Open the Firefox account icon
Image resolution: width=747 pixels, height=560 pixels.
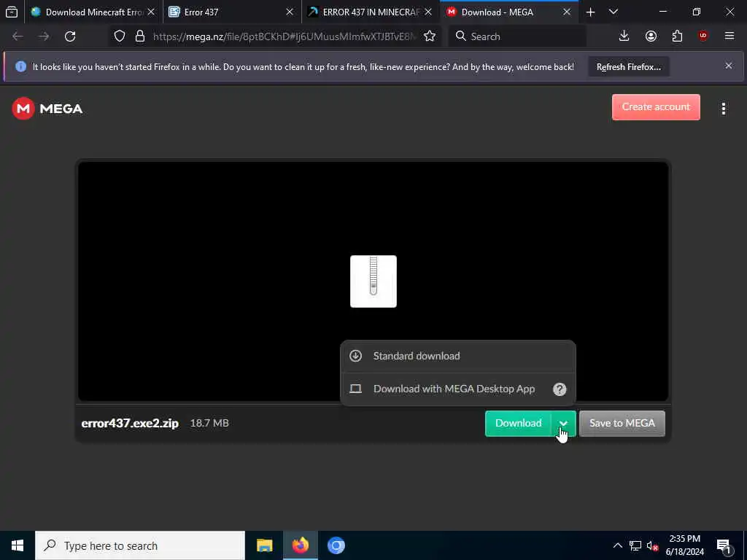pyautogui.click(x=651, y=36)
